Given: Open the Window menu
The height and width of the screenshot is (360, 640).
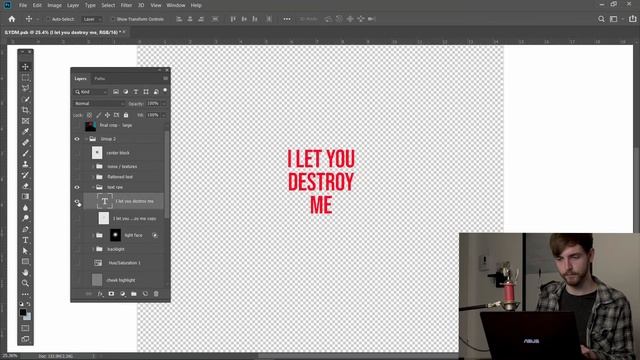Looking at the screenshot, I should (x=176, y=5).
